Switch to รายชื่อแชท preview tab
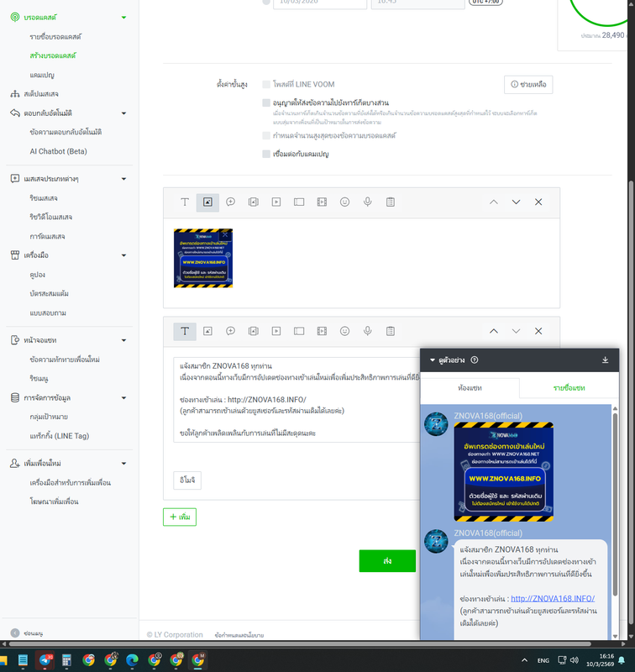 coord(569,388)
